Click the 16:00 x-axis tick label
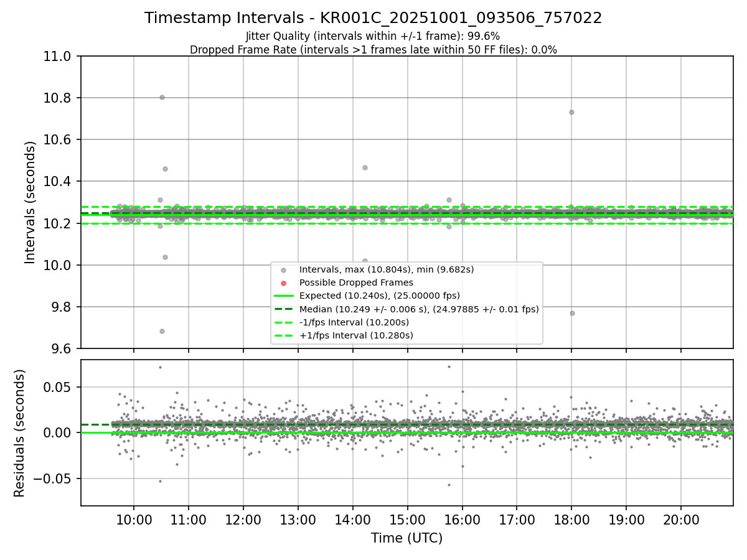747x560 pixels. coord(463,520)
